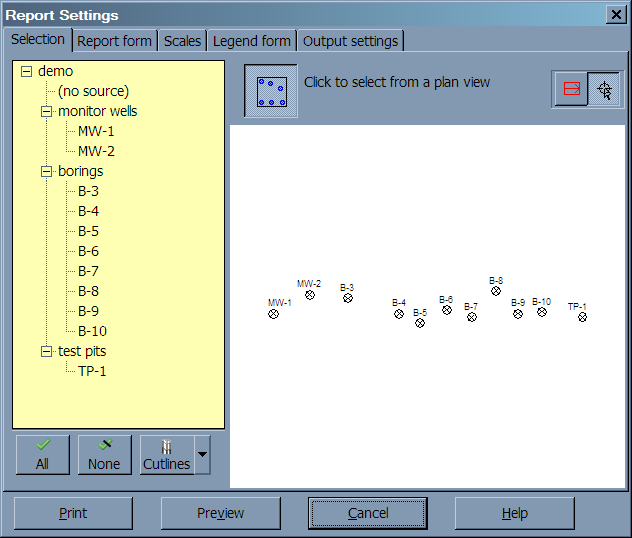
Task: Select B-7 in the boring tree
Action: tap(88, 271)
